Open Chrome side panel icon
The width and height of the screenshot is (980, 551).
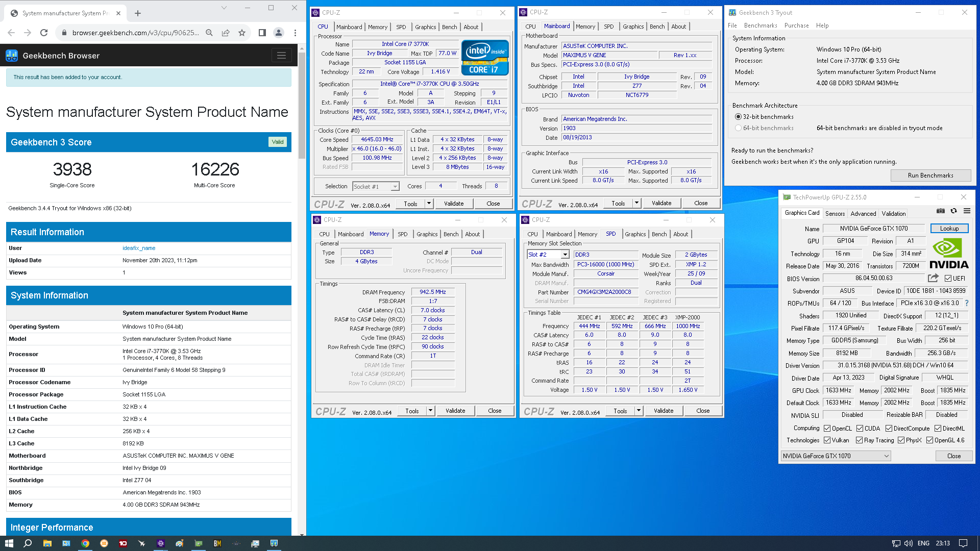[x=262, y=33]
